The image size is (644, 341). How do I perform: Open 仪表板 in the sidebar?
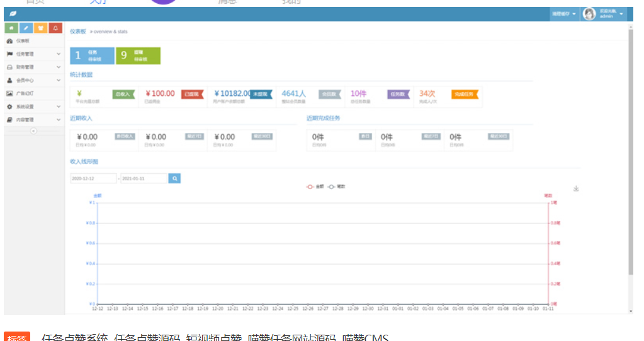pyautogui.click(x=23, y=41)
